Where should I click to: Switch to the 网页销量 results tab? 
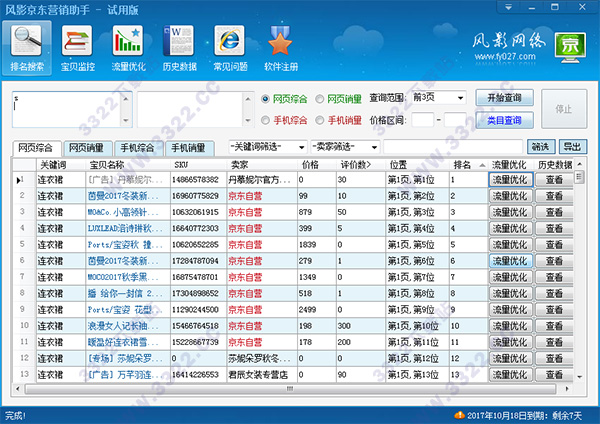click(87, 148)
